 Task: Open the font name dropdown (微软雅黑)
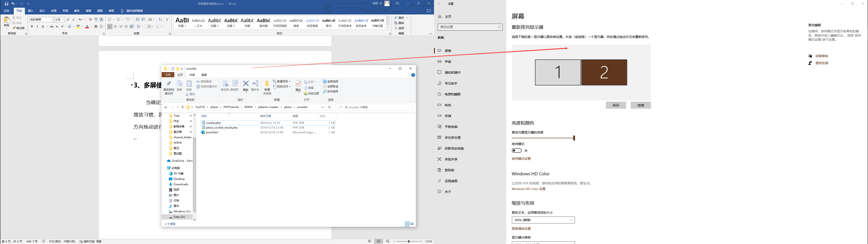click(52, 20)
